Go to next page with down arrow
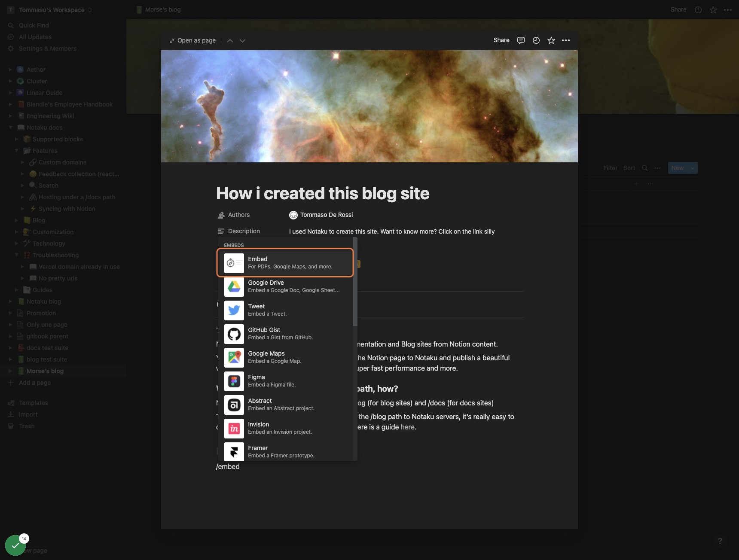The image size is (739, 560). [x=242, y=41]
